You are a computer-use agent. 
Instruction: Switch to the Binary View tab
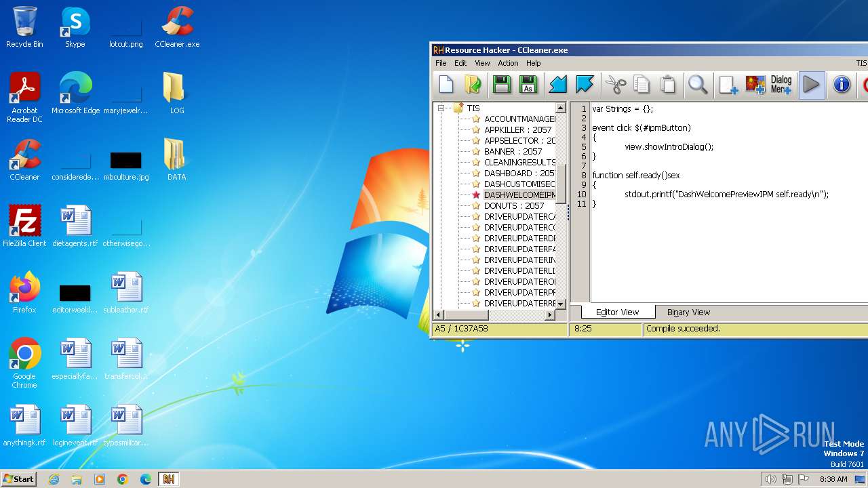click(x=688, y=312)
